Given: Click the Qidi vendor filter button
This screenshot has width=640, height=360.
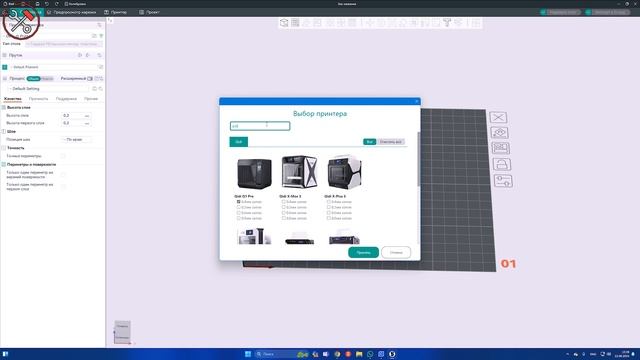Looking at the screenshot, I should point(239,142).
